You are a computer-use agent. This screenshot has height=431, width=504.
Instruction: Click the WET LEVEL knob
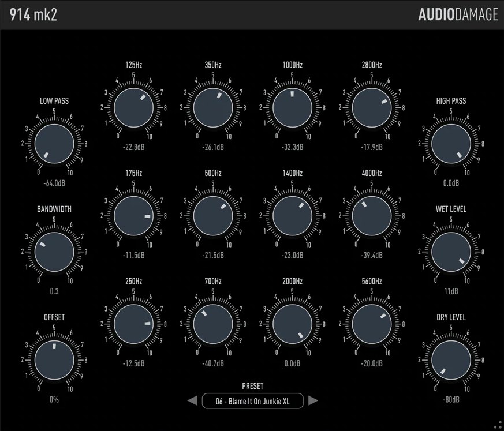[x=450, y=251]
